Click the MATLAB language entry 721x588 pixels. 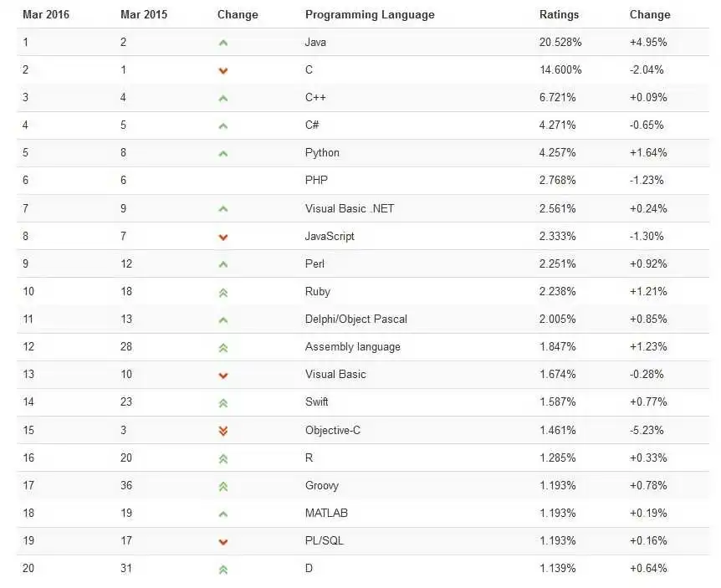click(326, 513)
